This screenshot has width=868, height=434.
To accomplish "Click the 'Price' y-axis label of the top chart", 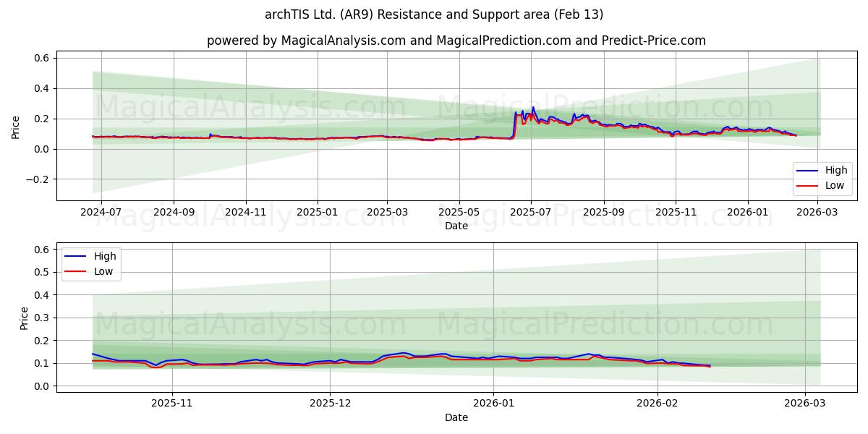I will (x=16, y=126).
